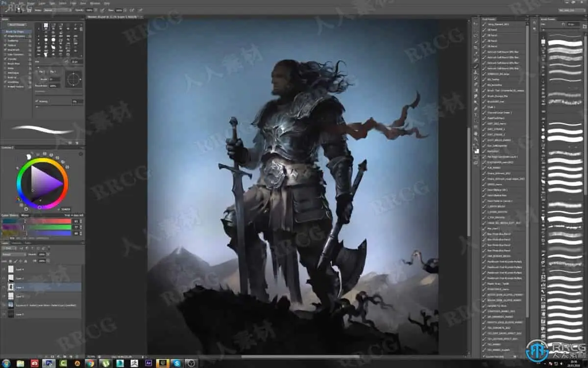
Task: Open the tool preset picker in the options bar
Action: click(x=6, y=9)
